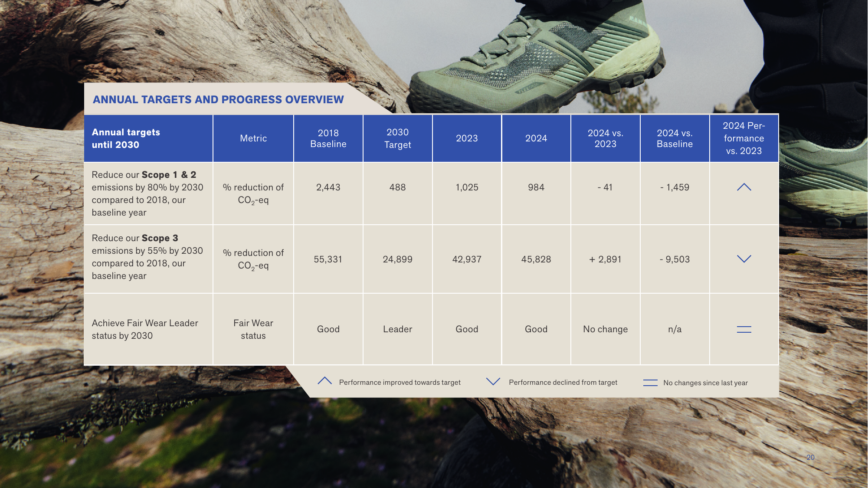The width and height of the screenshot is (868, 488).
Task: Click the '- 41' change value
Action: pos(605,187)
